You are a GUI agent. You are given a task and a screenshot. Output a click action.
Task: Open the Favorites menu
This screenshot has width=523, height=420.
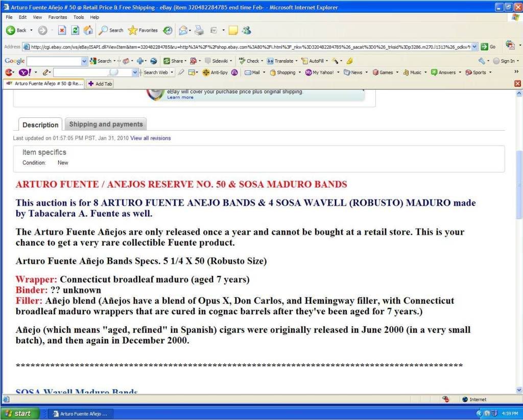tap(57, 17)
